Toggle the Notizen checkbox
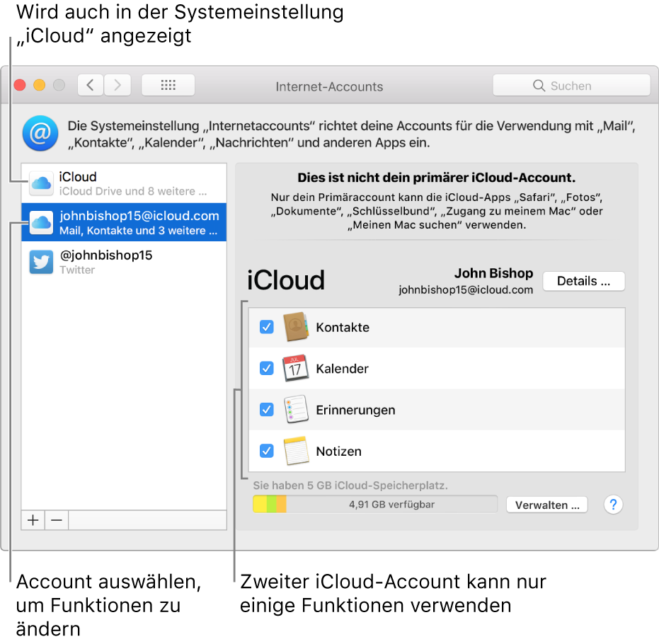Viewport: 659px width, 644px height. coord(266,451)
